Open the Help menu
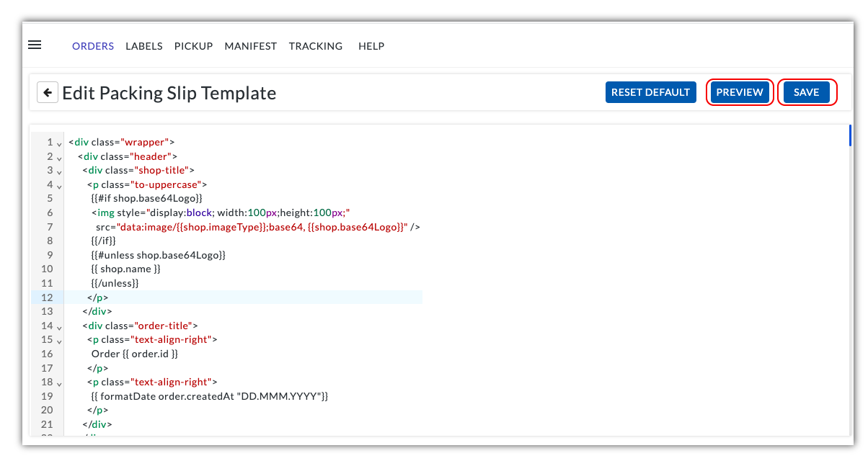The image size is (868, 461). click(371, 46)
